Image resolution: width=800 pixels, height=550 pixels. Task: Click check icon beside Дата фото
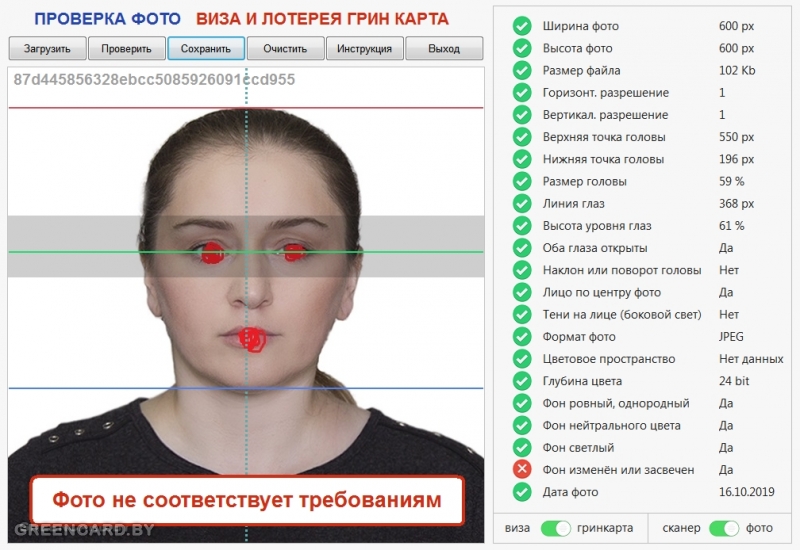[522, 492]
